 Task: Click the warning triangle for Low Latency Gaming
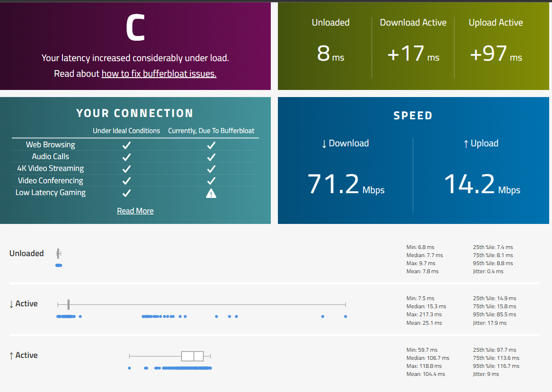[x=211, y=193]
